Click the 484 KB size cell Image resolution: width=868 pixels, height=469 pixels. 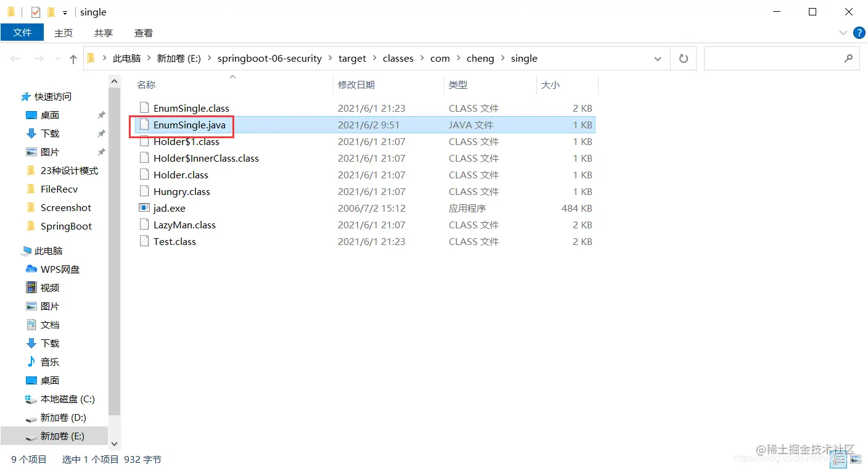pyautogui.click(x=576, y=208)
